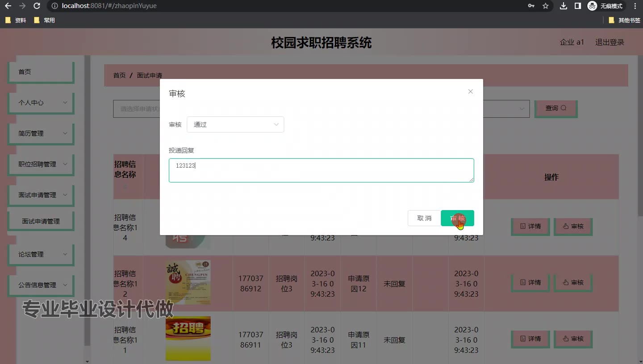Click the 面试申请 breadcrumb text

click(150, 75)
